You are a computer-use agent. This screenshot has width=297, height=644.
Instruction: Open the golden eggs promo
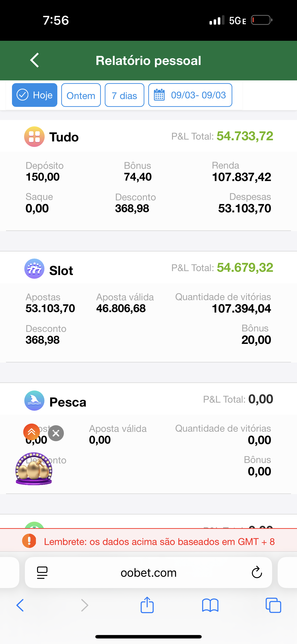pos(34,469)
